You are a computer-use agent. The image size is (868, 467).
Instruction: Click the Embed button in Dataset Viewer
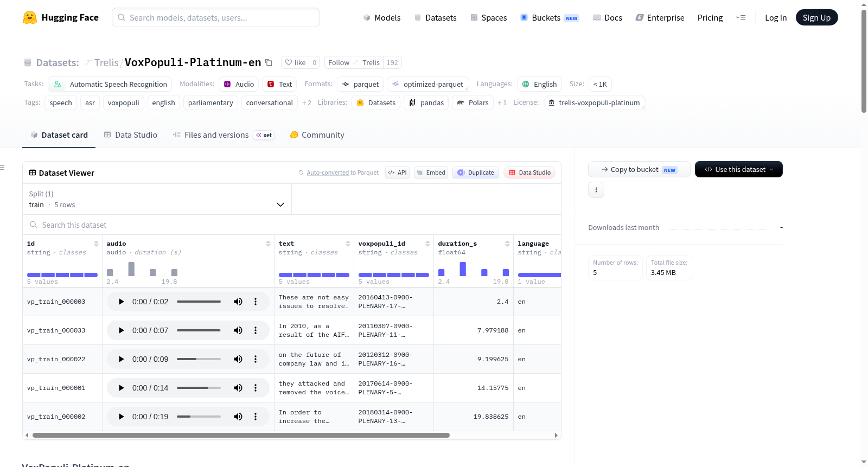(431, 172)
